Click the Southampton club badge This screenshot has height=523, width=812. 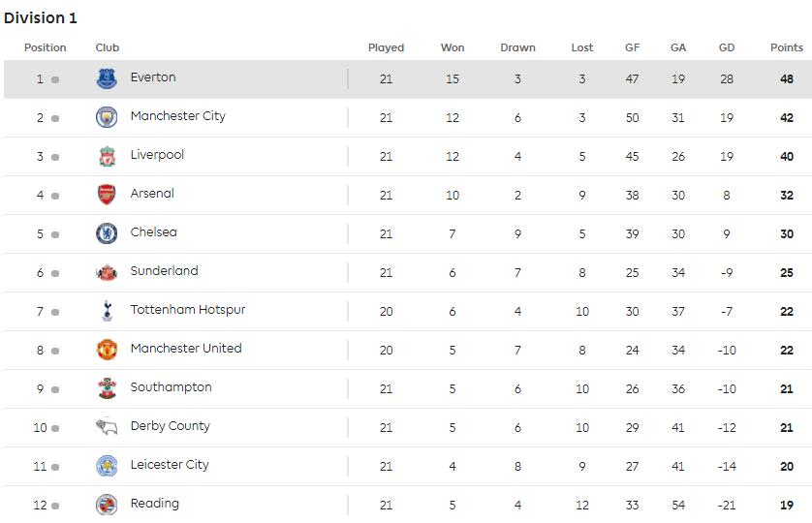(108, 388)
